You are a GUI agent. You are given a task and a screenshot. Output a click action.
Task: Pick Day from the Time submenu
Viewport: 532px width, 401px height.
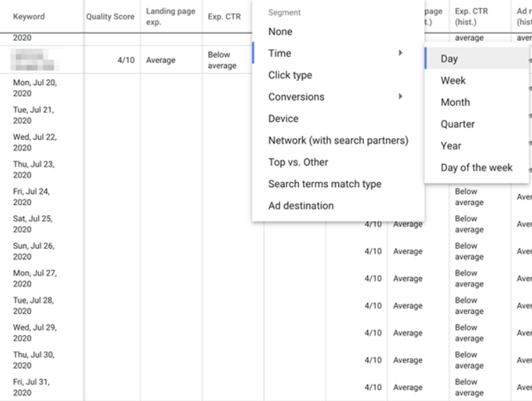449,59
